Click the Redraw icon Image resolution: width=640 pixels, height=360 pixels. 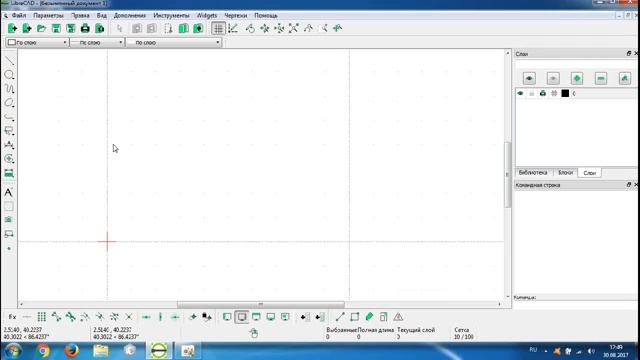point(250,28)
